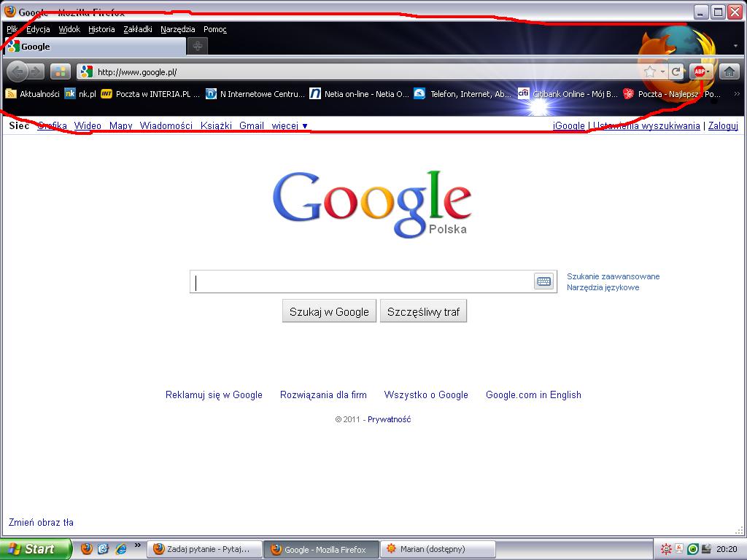Bookmark this page with the star icon
The height and width of the screenshot is (560, 747).
[x=649, y=72]
